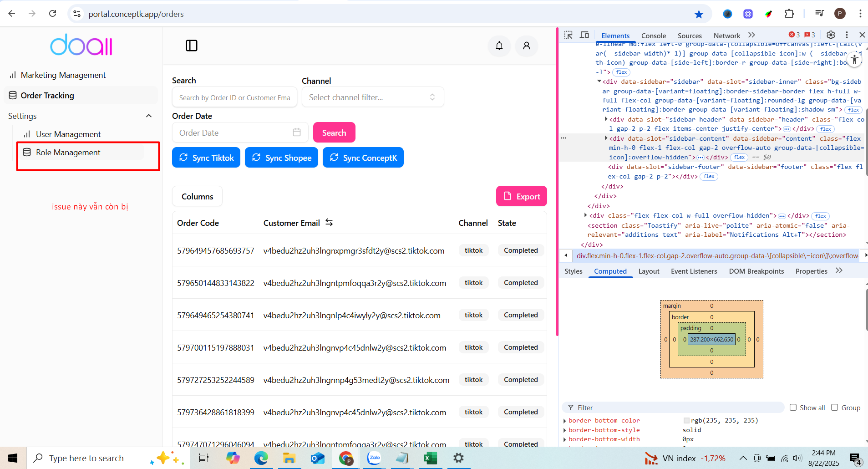Image resolution: width=868 pixels, height=469 pixels.
Task: Switch to the Layout tab
Action: (649, 271)
